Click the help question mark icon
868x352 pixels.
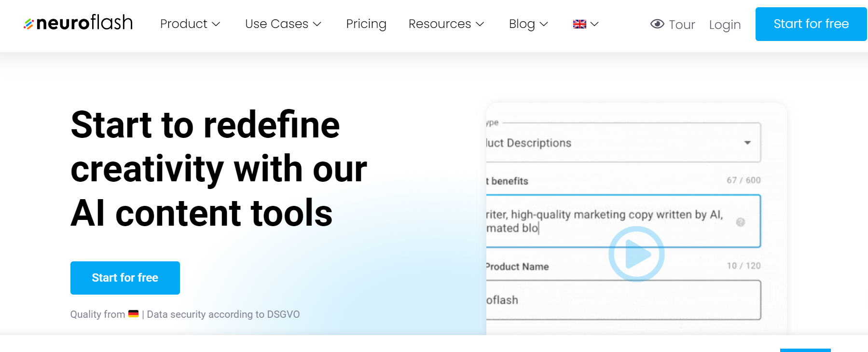[x=740, y=222]
